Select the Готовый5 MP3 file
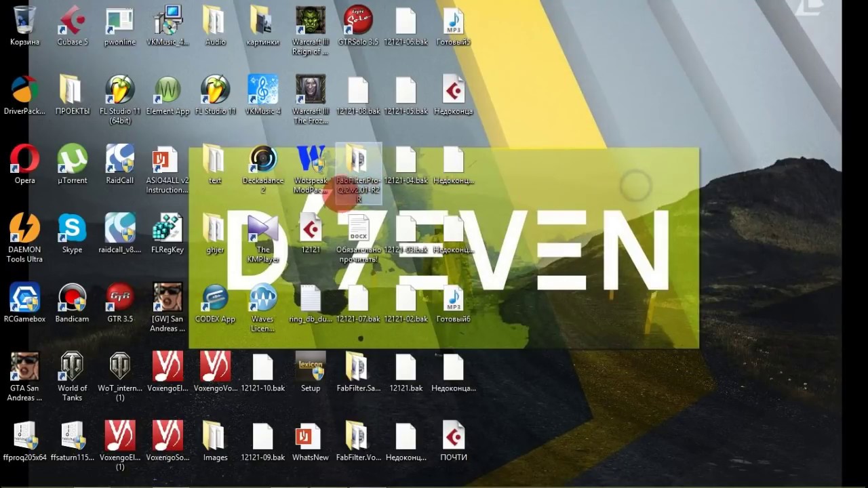Viewport: 868px width, 488px height. [x=453, y=26]
